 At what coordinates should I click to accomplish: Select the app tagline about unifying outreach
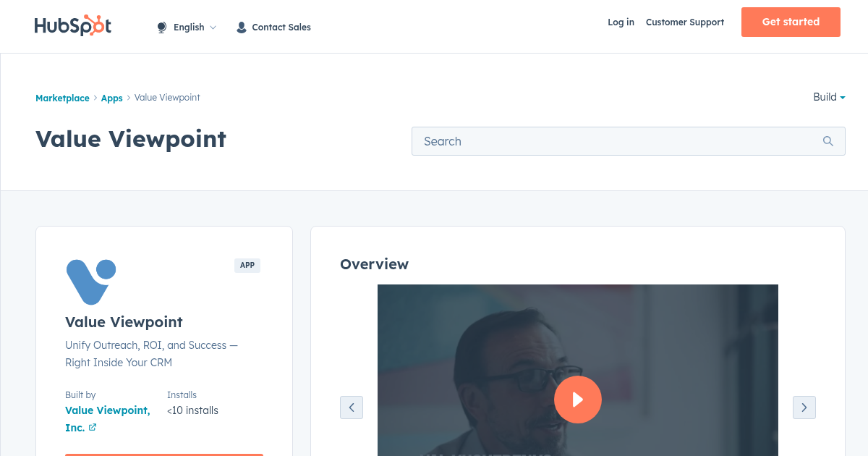click(151, 354)
